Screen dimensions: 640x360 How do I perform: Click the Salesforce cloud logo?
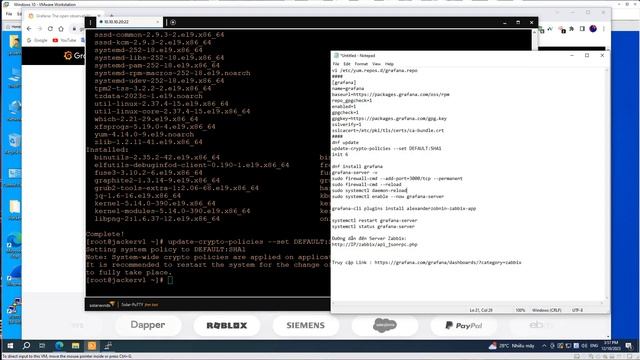pyautogui.click(x=384, y=325)
